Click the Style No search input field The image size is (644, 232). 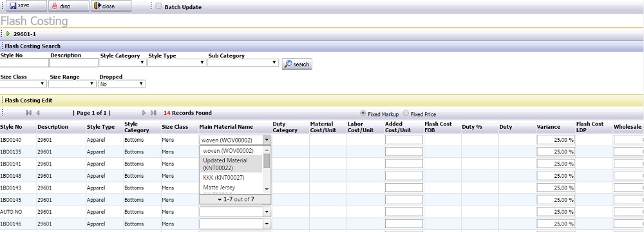coord(24,63)
